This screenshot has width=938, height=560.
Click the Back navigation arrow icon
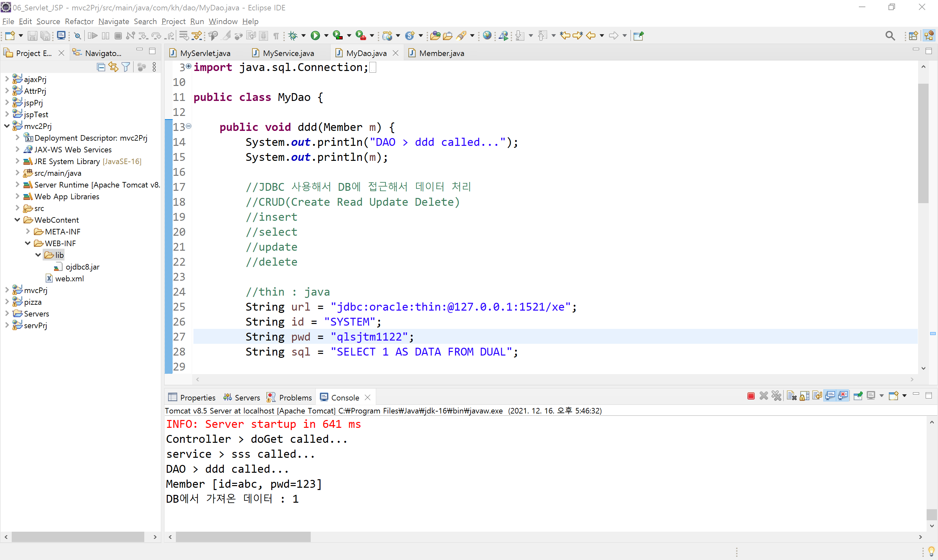coord(591,35)
